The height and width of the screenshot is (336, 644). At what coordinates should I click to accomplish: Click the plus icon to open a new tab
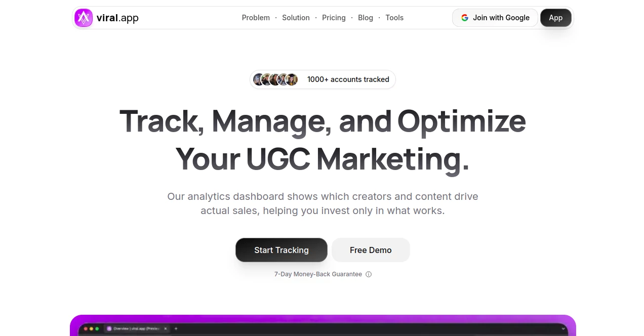[175, 329]
